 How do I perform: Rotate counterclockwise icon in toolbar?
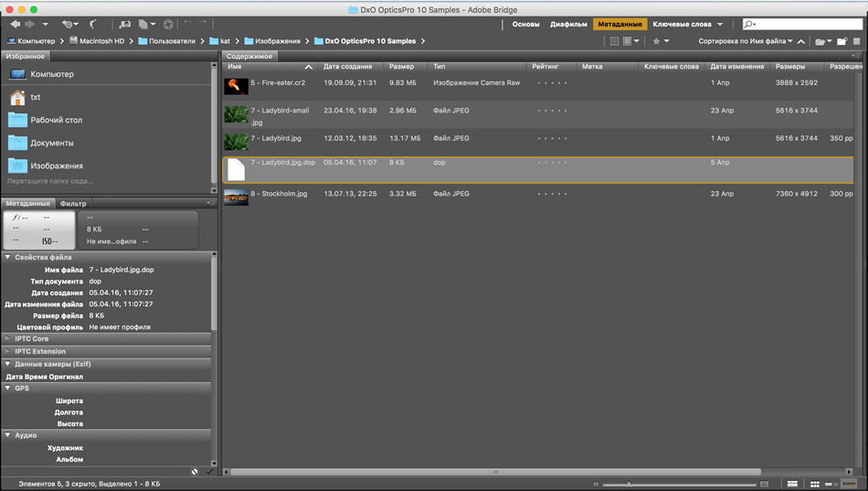point(187,24)
